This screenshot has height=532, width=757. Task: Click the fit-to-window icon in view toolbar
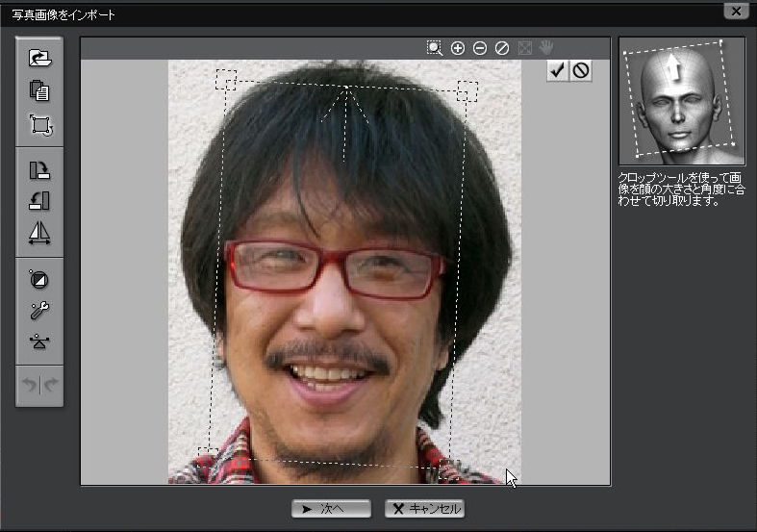pos(525,48)
